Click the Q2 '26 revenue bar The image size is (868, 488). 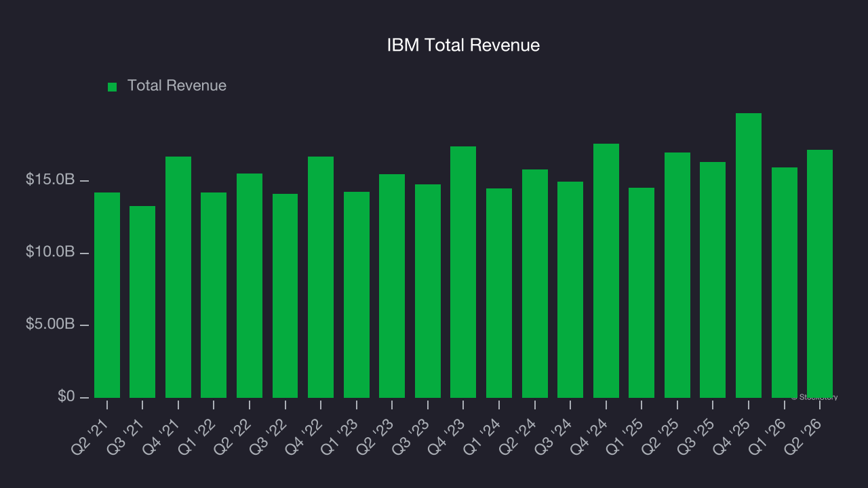click(820, 274)
